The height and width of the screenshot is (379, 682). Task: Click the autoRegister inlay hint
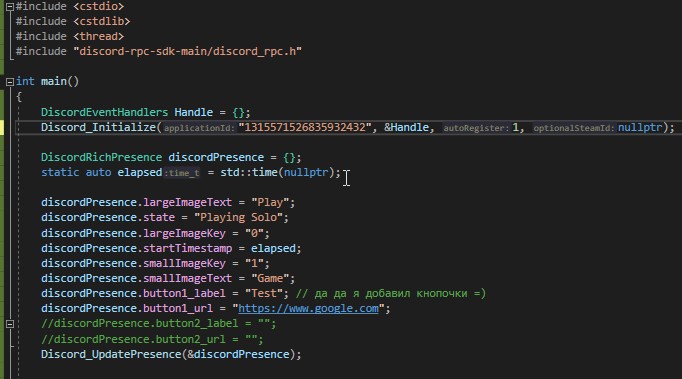(x=475, y=128)
